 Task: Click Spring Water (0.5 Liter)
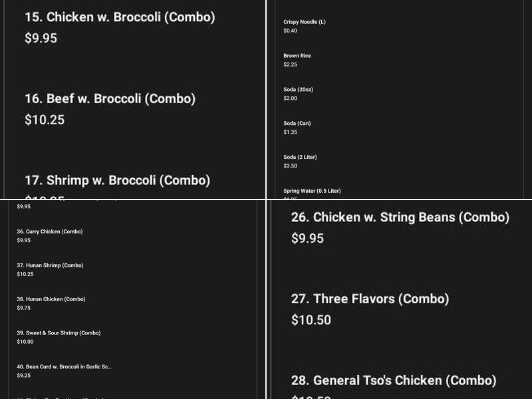pos(312,191)
